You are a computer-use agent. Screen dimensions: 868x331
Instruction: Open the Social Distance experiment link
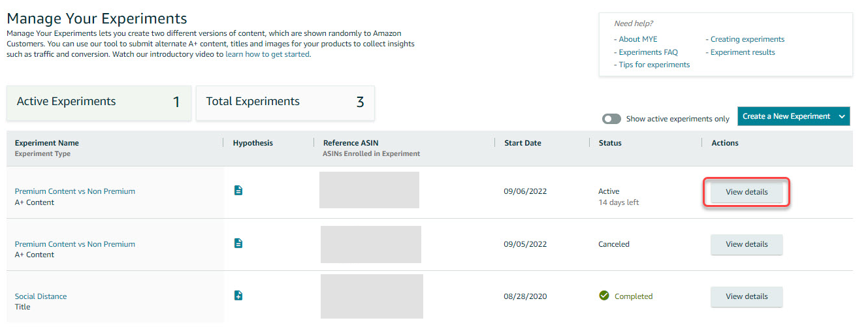point(40,296)
